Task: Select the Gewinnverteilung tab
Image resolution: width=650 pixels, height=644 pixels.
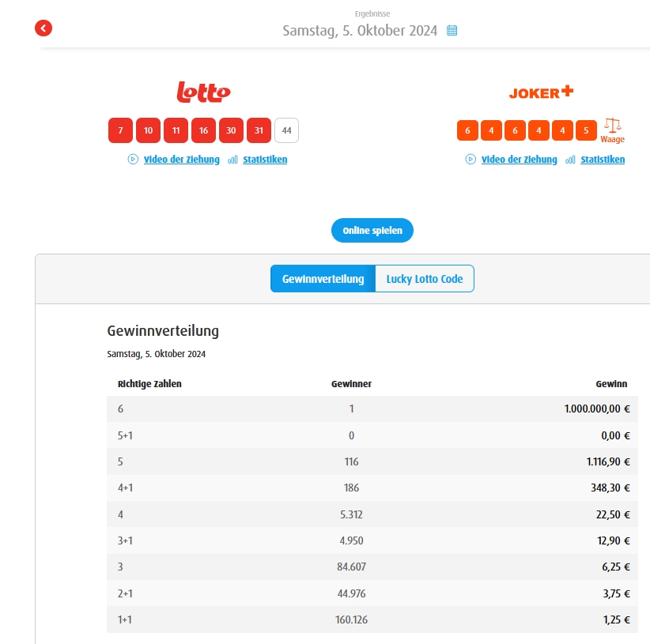Action: tap(323, 279)
